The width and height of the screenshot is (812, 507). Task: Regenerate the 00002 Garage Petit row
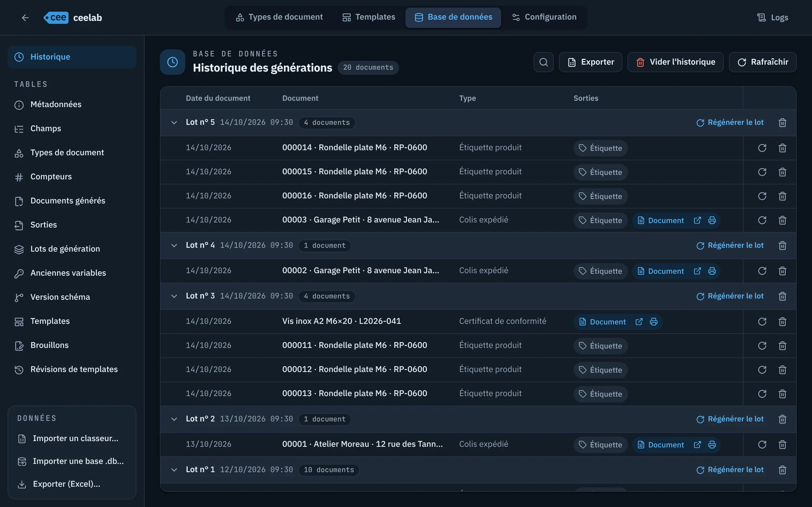pyautogui.click(x=762, y=271)
